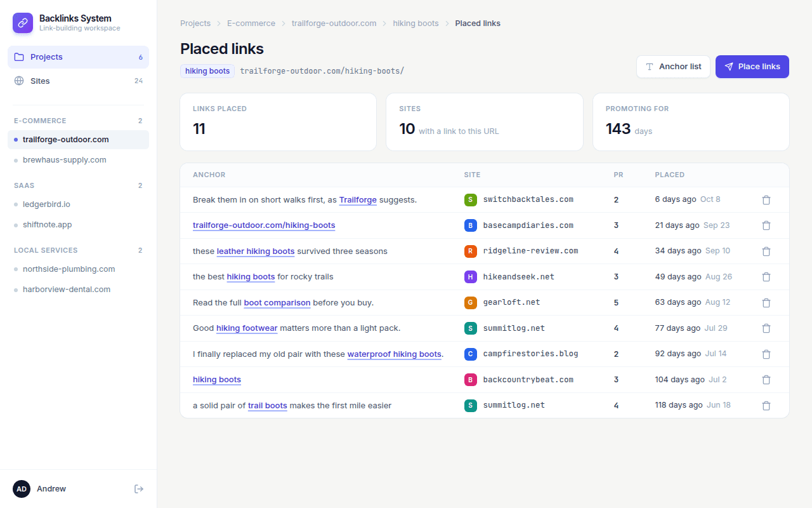Image resolution: width=812 pixels, height=508 pixels.
Task: Go to E-commerce in the breadcrumb
Action: click(251, 23)
